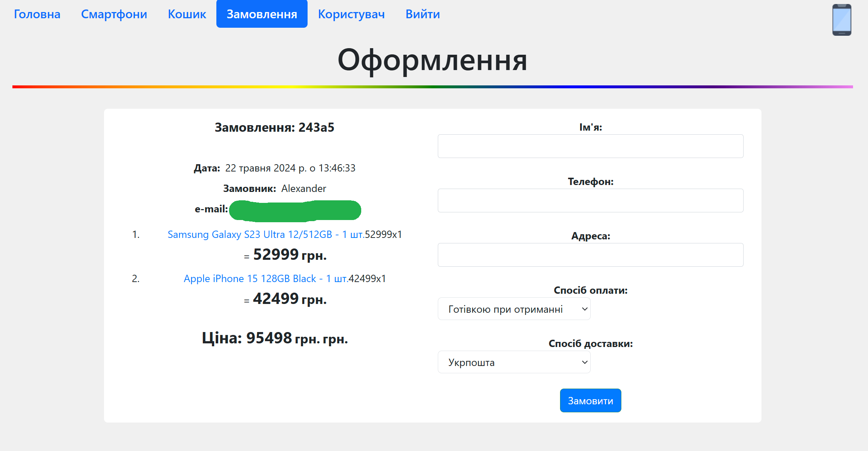868x451 pixels.
Task: Open the Кошик cart page
Action: 187,14
